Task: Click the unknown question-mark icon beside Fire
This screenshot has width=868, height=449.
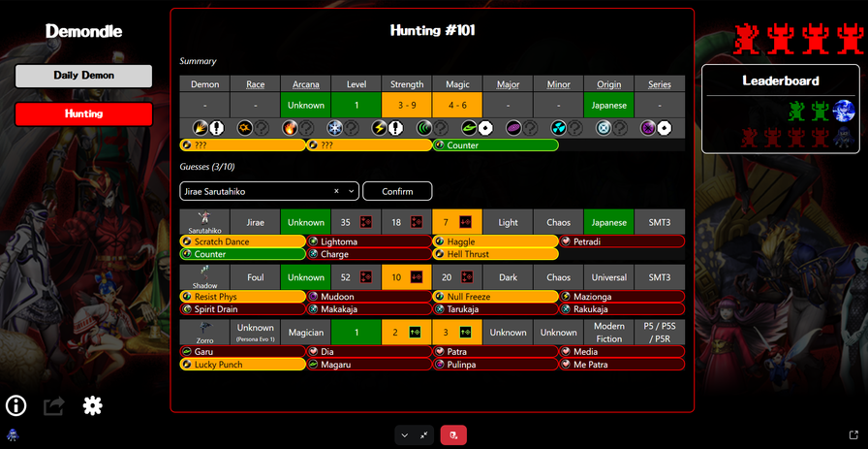Action: pyautogui.click(x=306, y=128)
